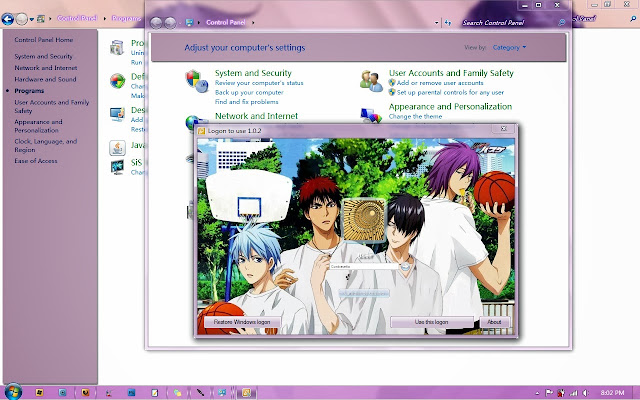Click Control Panel Home in sidebar
Image resolution: width=640 pixels, height=400 pixels.
[x=44, y=40]
